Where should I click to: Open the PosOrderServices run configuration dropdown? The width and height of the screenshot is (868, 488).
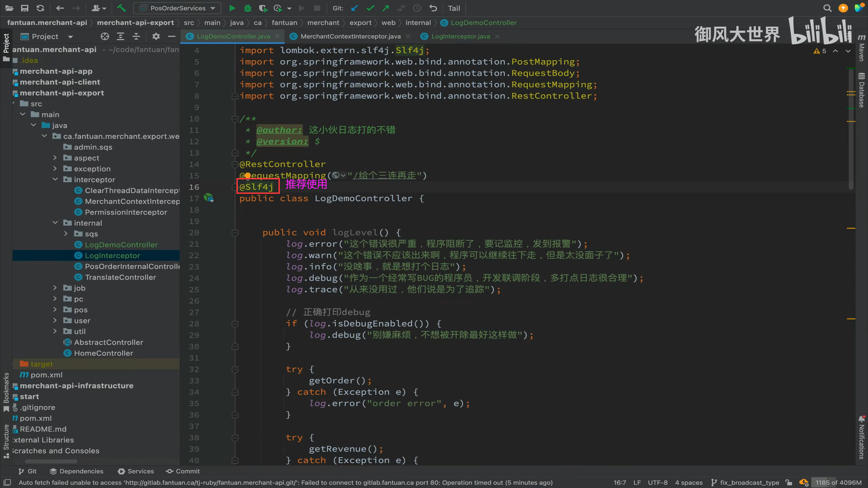(177, 8)
